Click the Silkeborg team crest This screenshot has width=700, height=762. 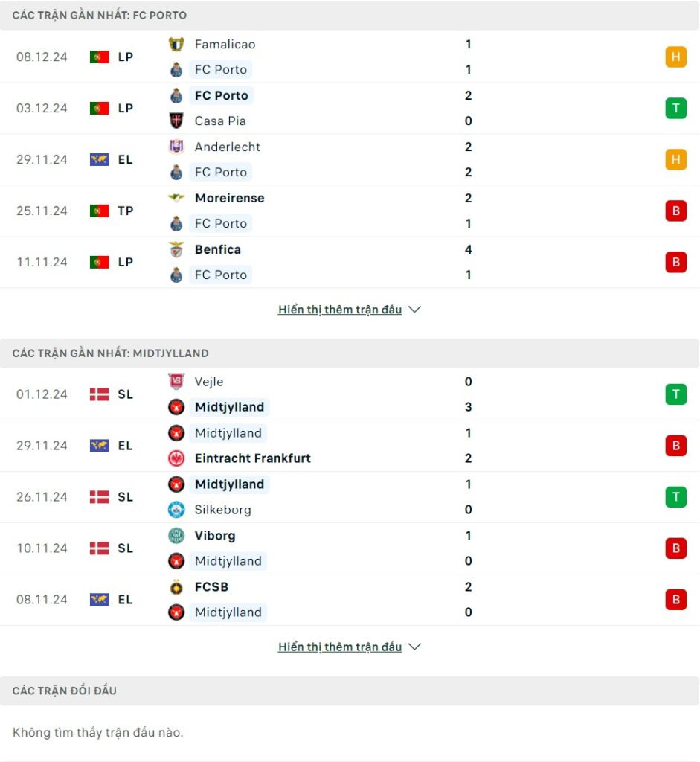pyautogui.click(x=176, y=510)
